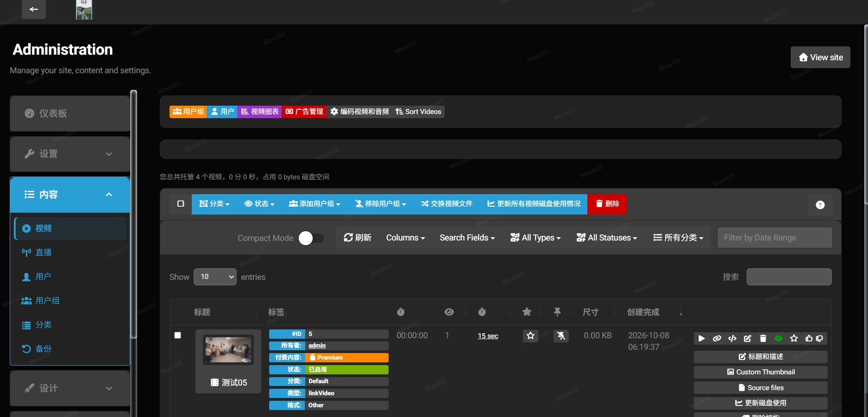Click the red 删除 button
The height and width of the screenshot is (417, 868).
pyautogui.click(x=607, y=204)
